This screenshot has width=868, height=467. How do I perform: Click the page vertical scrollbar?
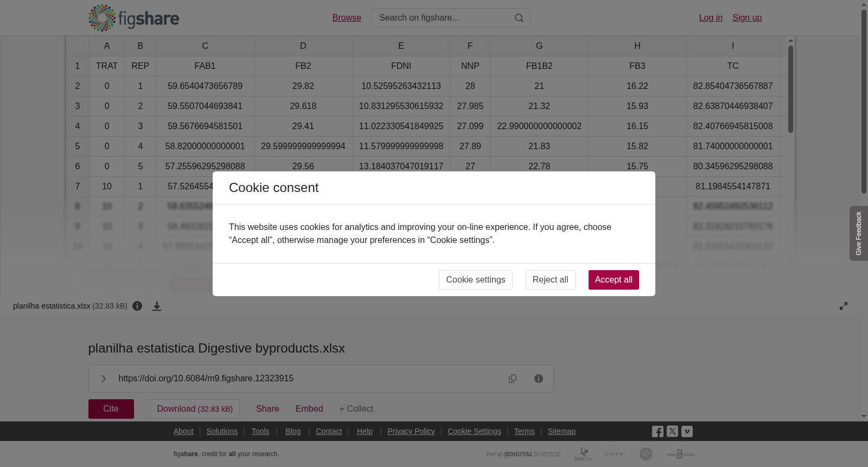[x=864, y=101]
